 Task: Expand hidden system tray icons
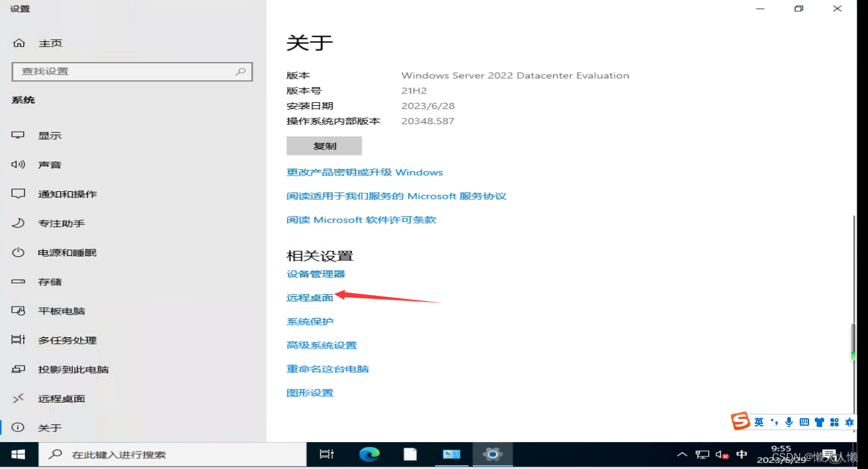682,454
